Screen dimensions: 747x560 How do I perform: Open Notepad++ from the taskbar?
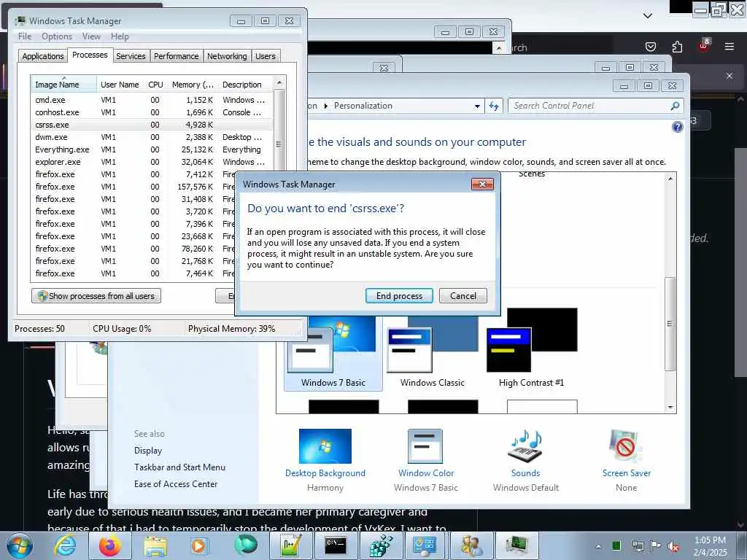(290, 545)
